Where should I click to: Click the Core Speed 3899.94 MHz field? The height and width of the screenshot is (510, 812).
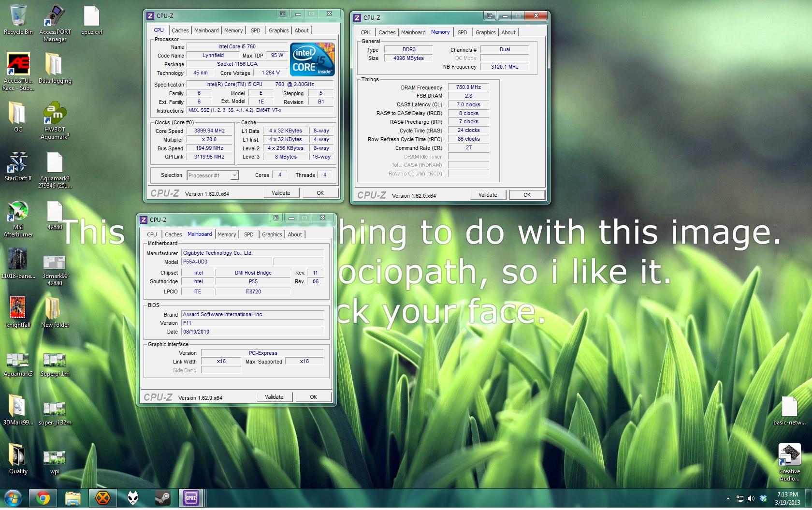(x=209, y=131)
